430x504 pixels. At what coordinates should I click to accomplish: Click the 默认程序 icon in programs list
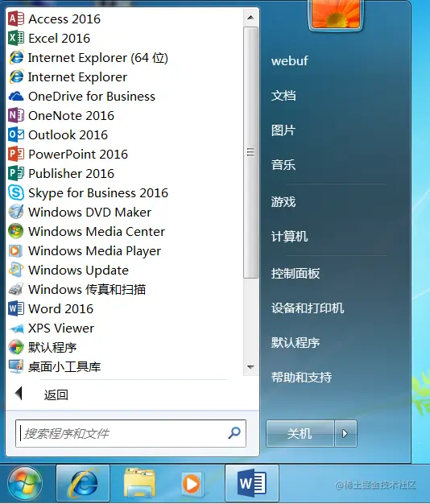pos(16,347)
